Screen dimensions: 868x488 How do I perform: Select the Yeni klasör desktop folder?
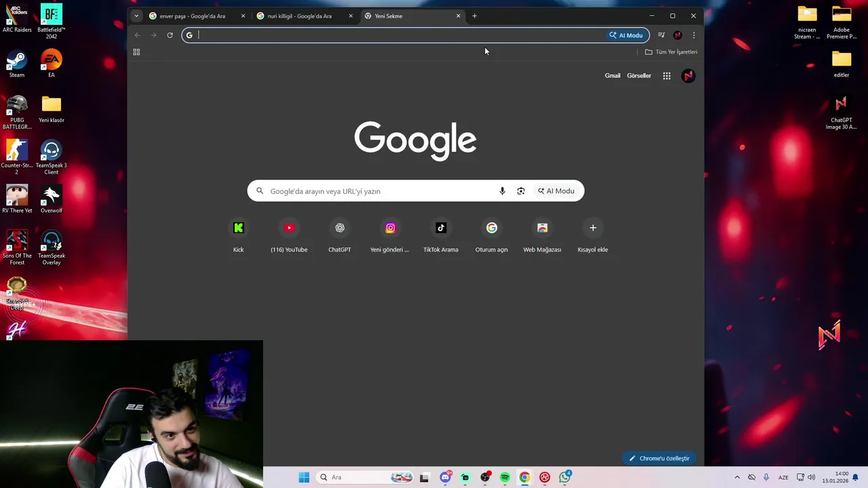pyautogui.click(x=51, y=108)
